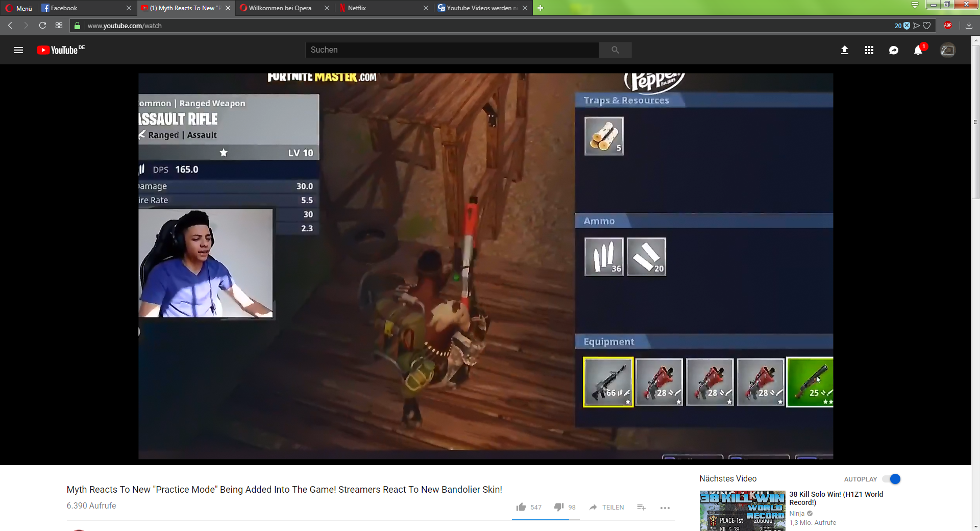Open YouTube messages chat icon

[x=894, y=50]
